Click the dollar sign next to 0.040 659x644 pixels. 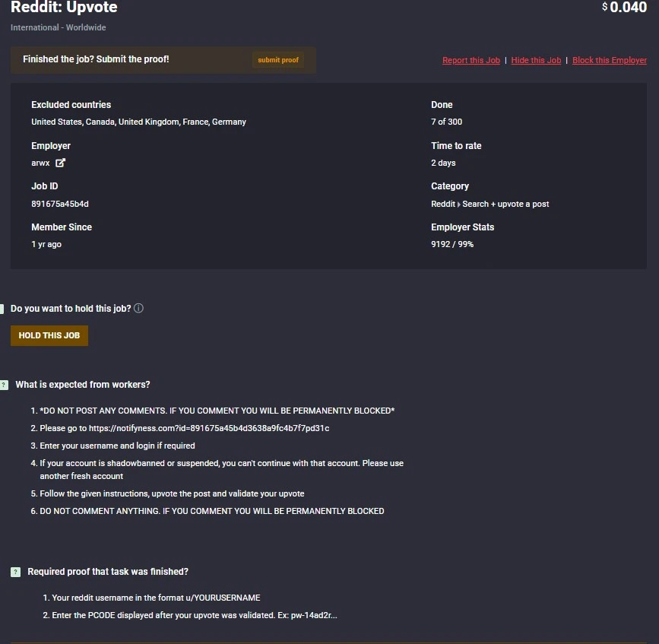(x=604, y=7)
